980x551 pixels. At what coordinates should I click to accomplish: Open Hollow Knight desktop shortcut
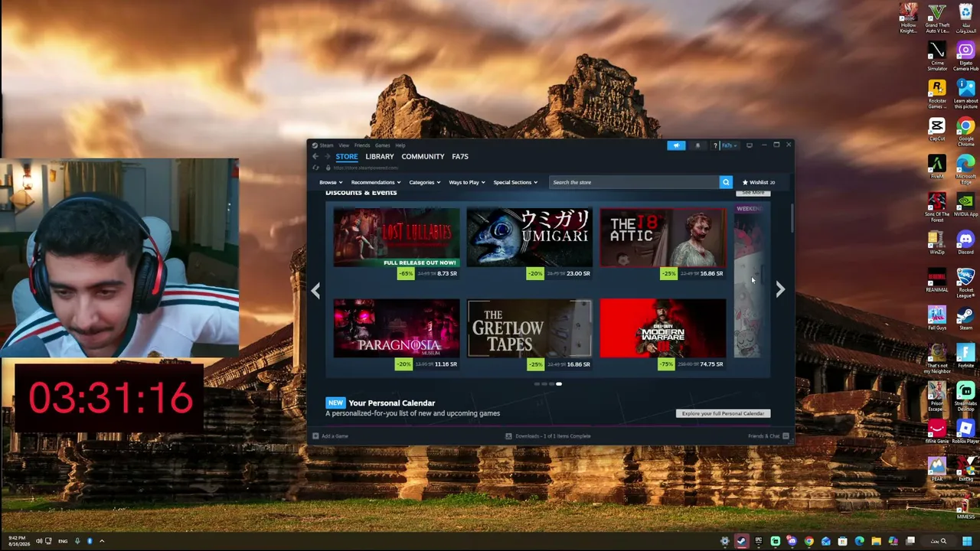tap(909, 19)
